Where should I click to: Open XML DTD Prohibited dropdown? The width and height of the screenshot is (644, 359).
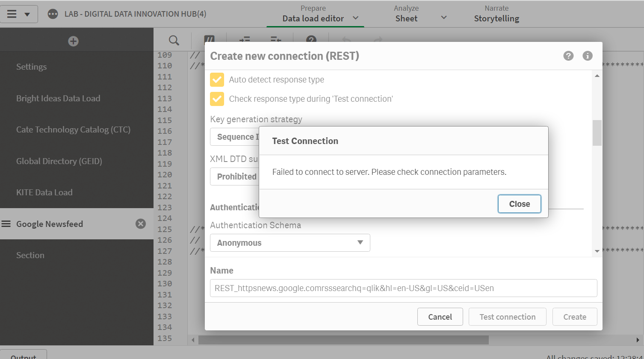click(x=234, y=177)
